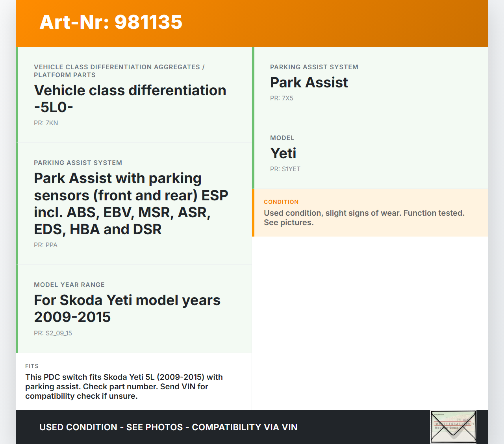Select the Vehicle class differentiation -5L0- title
This screenshot has width=504, height=444.
(x=130, y=98)
